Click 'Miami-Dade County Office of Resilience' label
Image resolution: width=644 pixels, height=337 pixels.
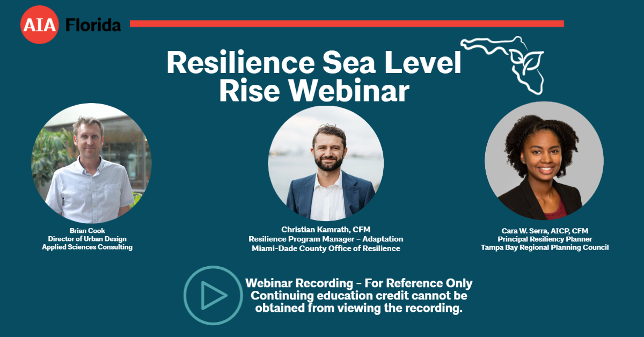tap(325, 248)
